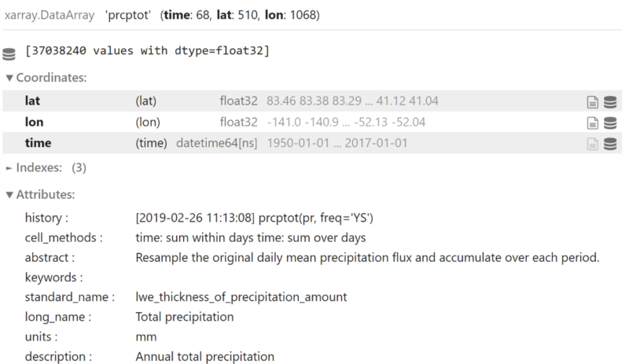Collapse the Coordinates section

pos(46,78)
